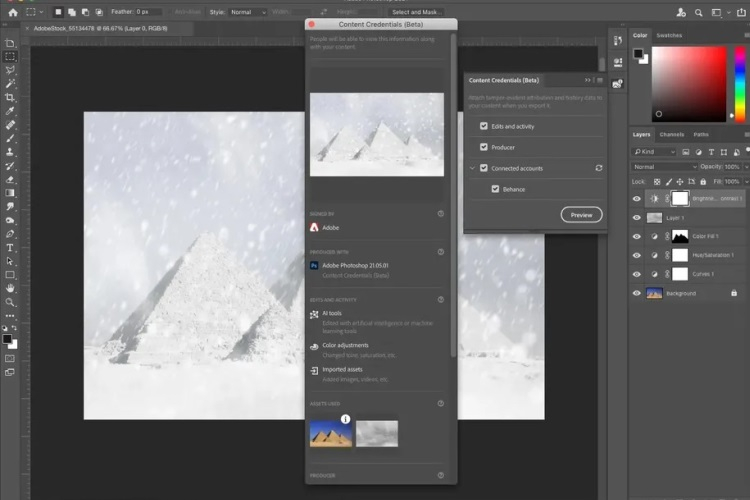Viewport: 750px width, 500px height.
Task: Select the Eyedropper tool
Action: point(10,111)
